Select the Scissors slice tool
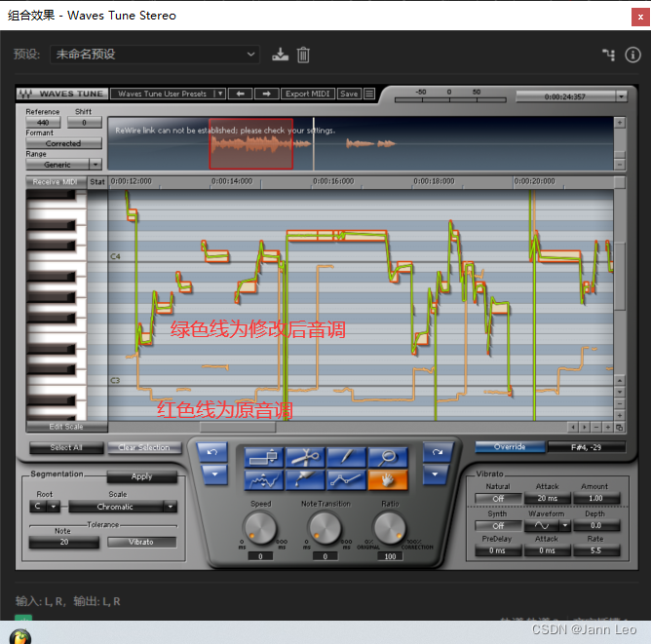Screen dimensions: 651x644 tap(305, 457)
